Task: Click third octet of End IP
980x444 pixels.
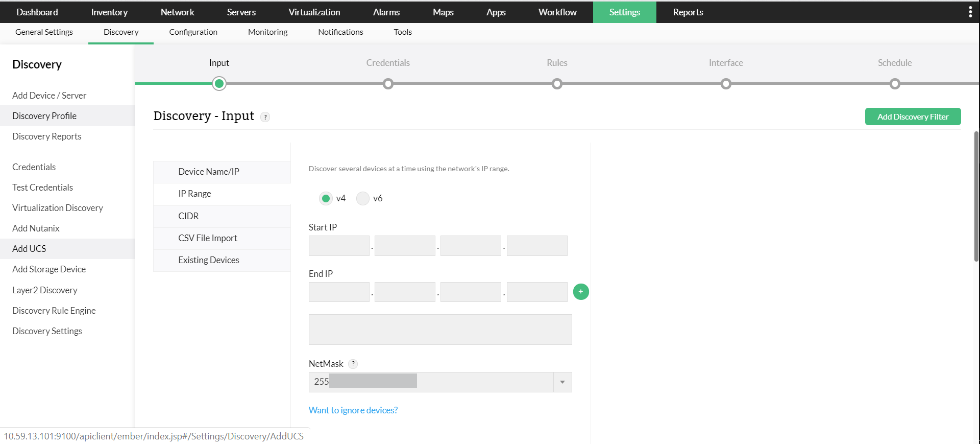Action: (471, 292)
